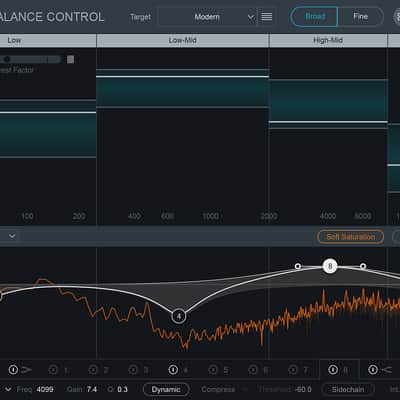
Task: Select the Low band header
Action: click(x=48, y=40)
